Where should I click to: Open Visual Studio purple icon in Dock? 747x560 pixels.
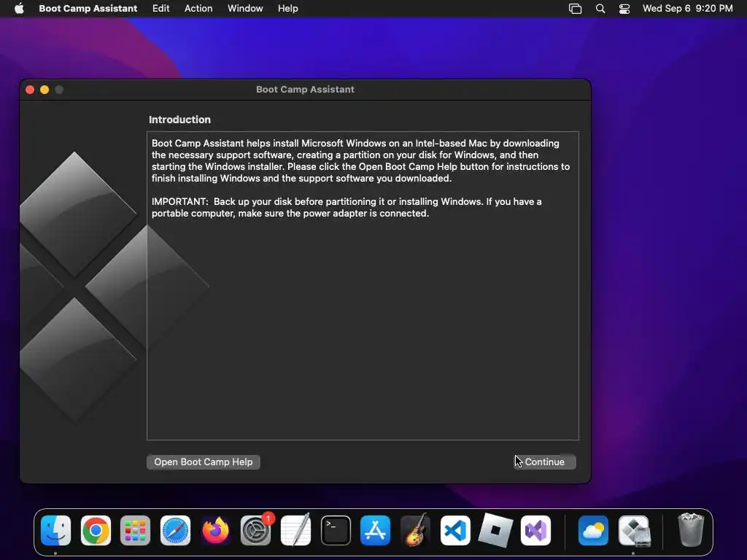(x=536, y=531)
